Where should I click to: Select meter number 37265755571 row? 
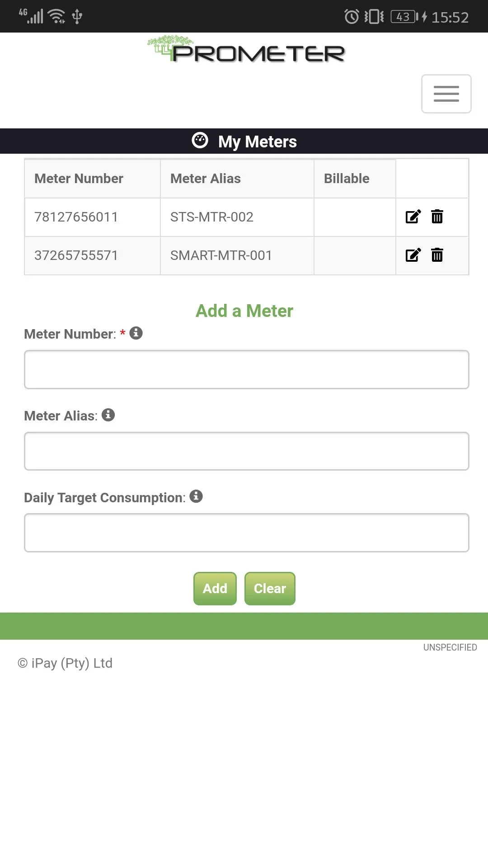[247, 255]
